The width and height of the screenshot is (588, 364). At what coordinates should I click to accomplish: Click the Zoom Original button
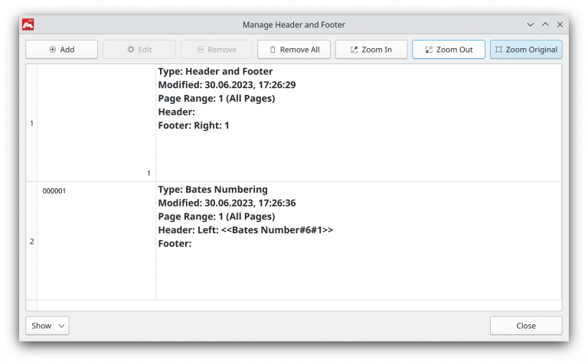pyautogui.click(x=526, y=50)
